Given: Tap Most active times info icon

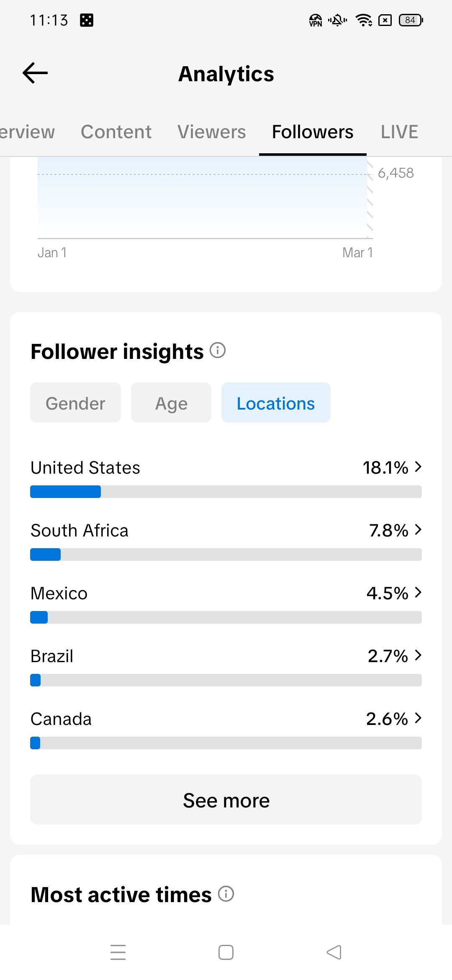Looking at the screenshot, I should click(226, 894).
